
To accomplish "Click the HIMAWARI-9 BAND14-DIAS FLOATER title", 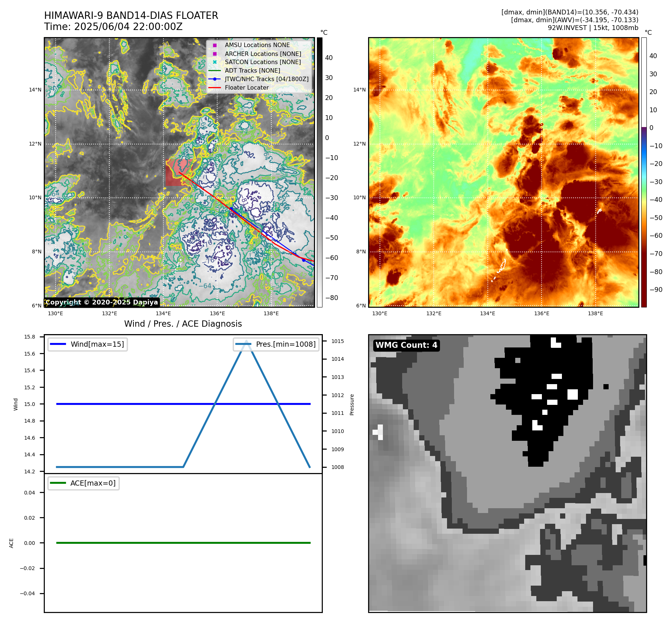I will [x=131, y=16].
